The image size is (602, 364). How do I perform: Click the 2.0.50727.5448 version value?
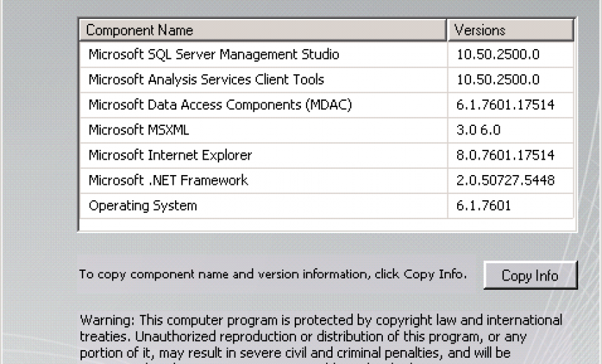[505, 181]
